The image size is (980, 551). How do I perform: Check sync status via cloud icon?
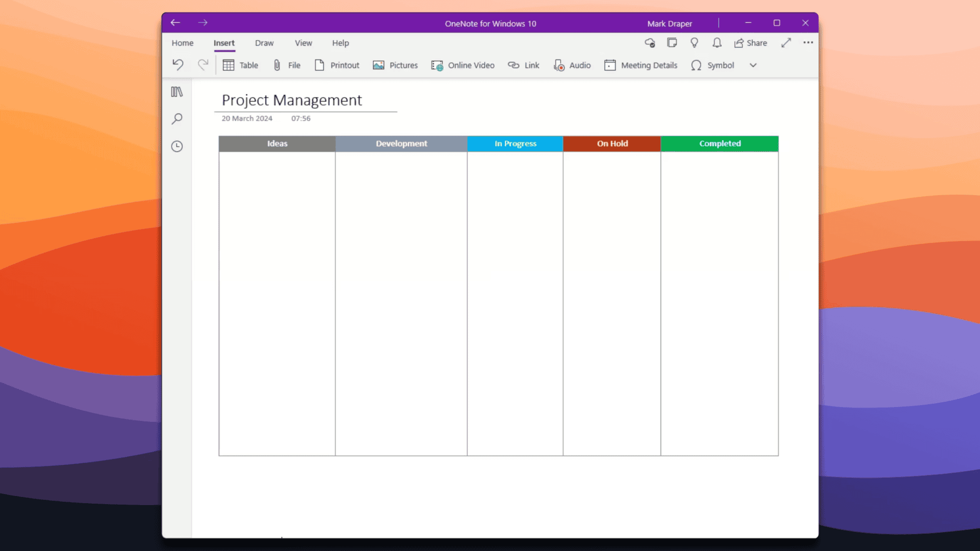click(x=651, y=43)
